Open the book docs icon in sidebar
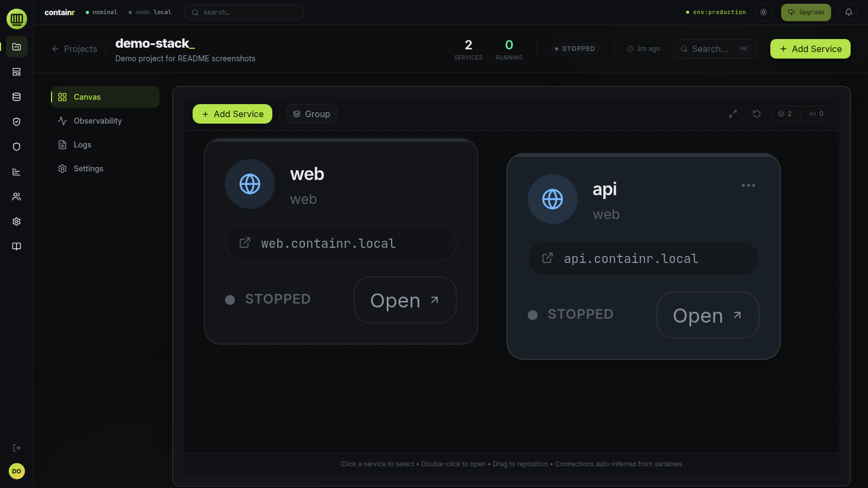Viewport: 868px width, 488px height. point(17,247)
